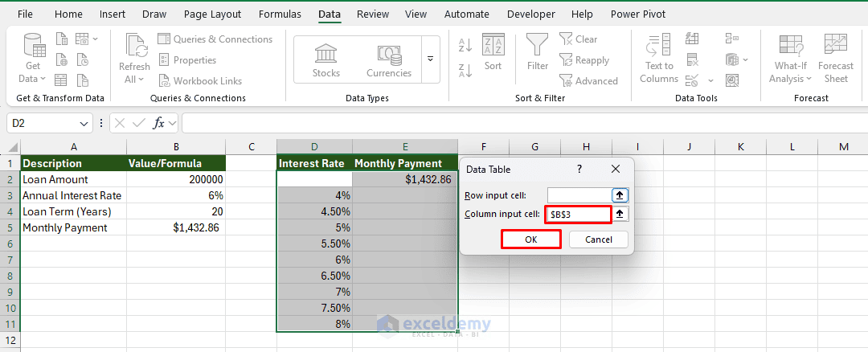Toggle Filter funnel button
The height and width of the screenshot is (352, 868).
(537, 52)
